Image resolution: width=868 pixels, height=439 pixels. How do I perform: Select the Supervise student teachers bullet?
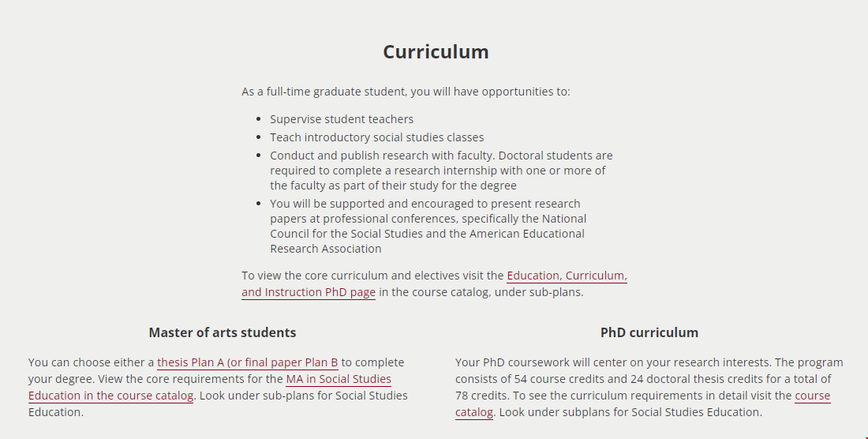[x=342, y=119]
